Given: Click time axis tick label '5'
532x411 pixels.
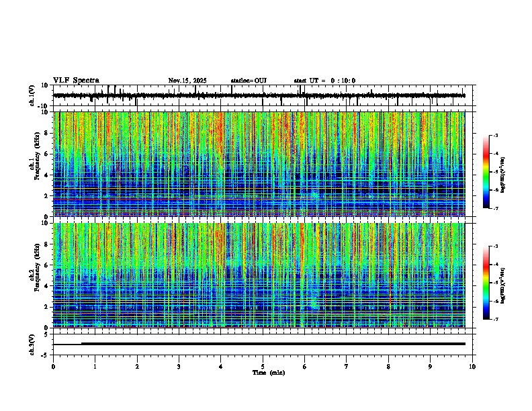Looking at the screenshot, I should point(263,367).
